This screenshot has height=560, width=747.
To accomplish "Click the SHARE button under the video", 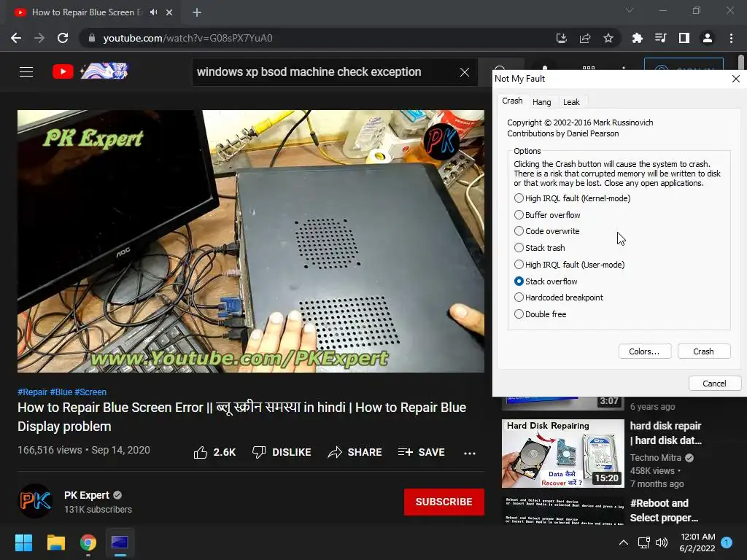I will coord(355,452).
